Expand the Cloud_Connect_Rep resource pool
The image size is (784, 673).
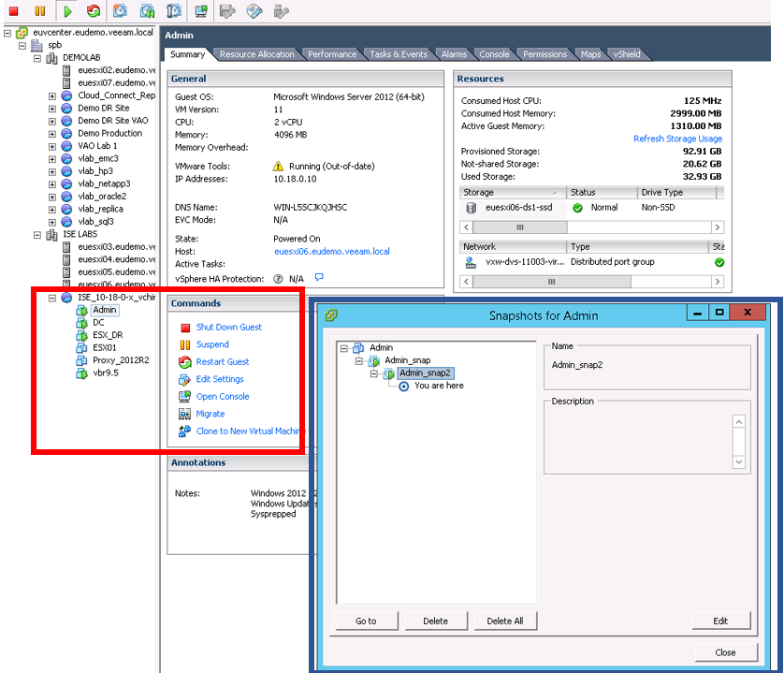(x=52, y=95)
